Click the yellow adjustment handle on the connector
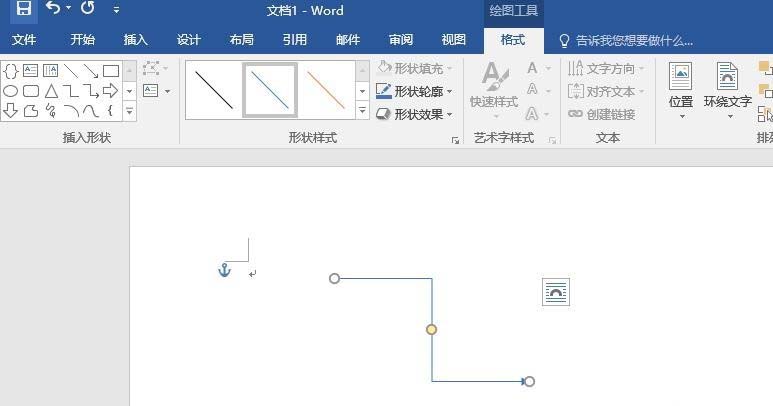The width and height of the screenshot is (773, 406). tap(431, 329)
